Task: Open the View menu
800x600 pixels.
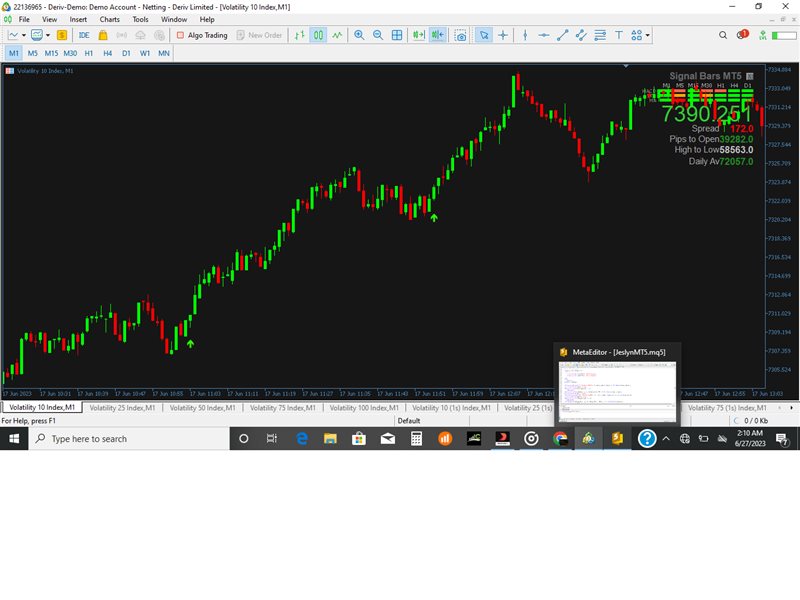Action: [49, 19]
